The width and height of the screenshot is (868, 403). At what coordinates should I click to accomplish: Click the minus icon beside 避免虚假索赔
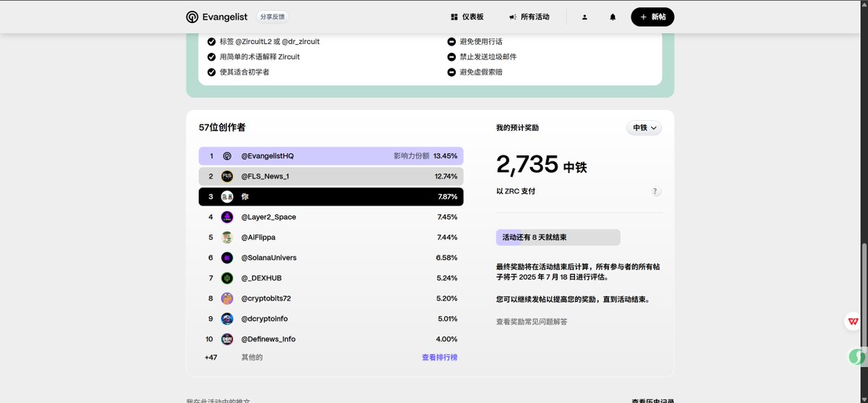pos(451,72)
